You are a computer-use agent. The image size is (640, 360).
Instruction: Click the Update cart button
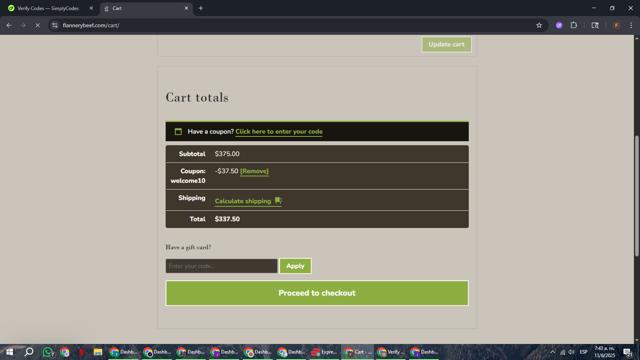(446, 44)
